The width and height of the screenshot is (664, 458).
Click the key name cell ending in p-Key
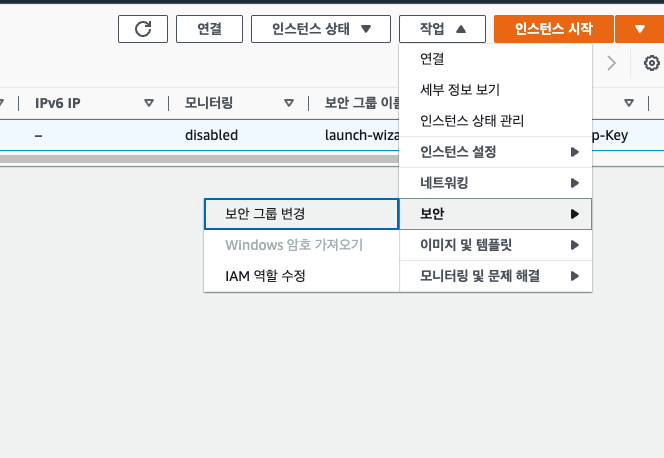(x=610, y=135)
